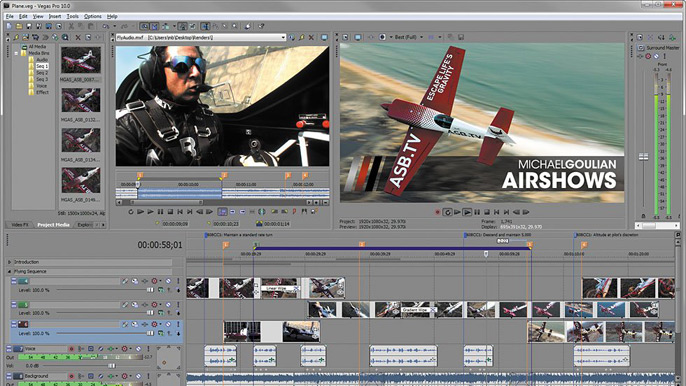Click the Voice track surround panner
Image resolution: width=686 pixels, height=386 pixels.
[168, 358]
